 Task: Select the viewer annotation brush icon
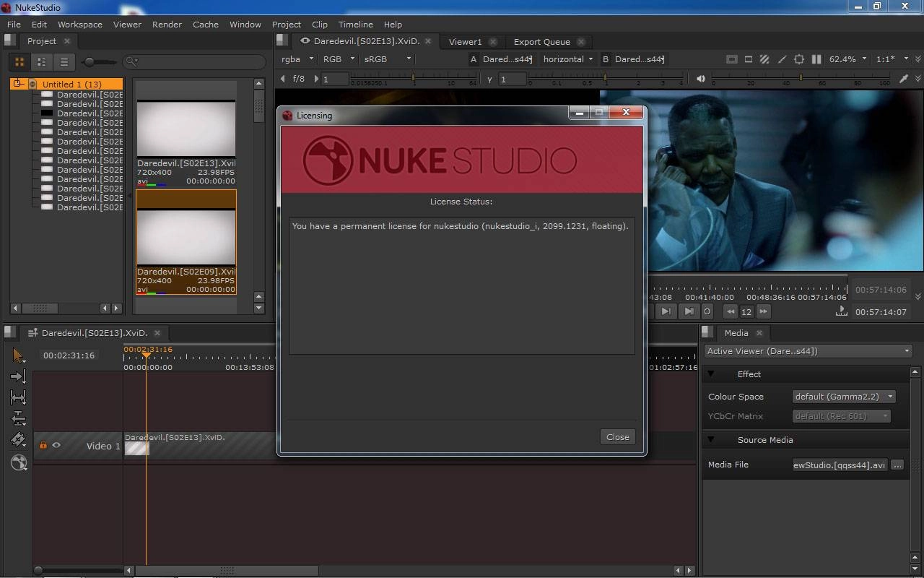tap(782, 59)
